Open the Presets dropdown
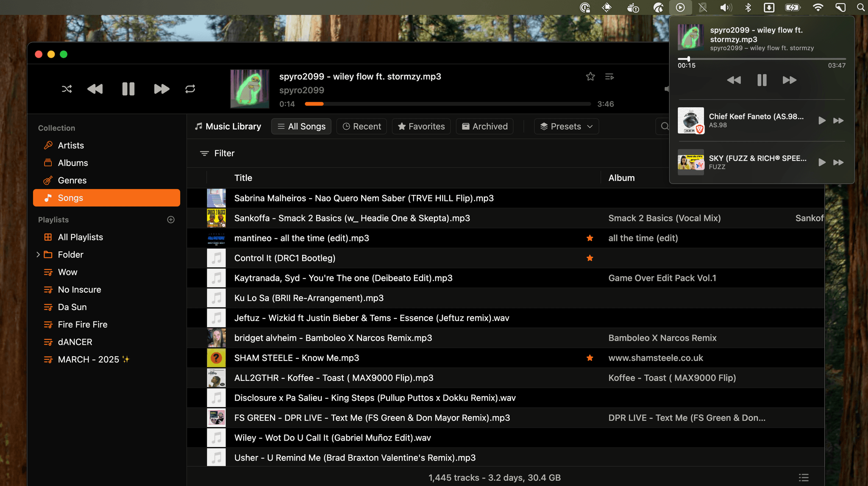 pos(566,126)
